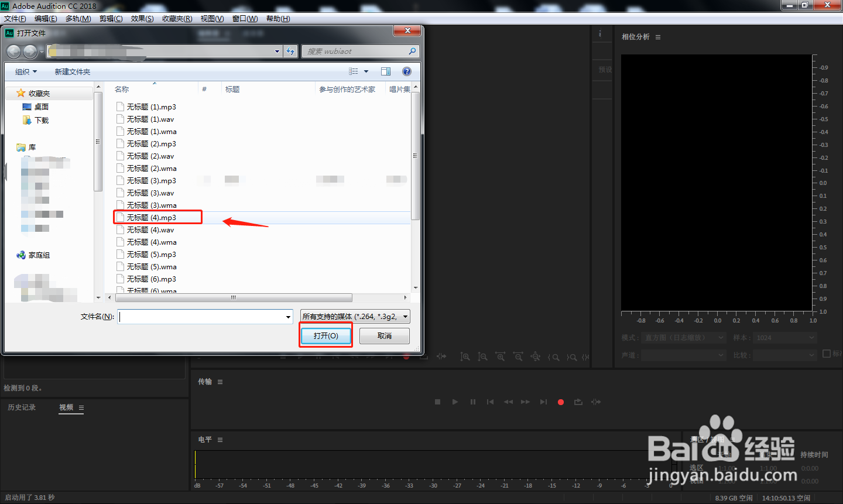Open the Video panel menu icon
This screenshot has height=504, width=843.
coord(81,407)
